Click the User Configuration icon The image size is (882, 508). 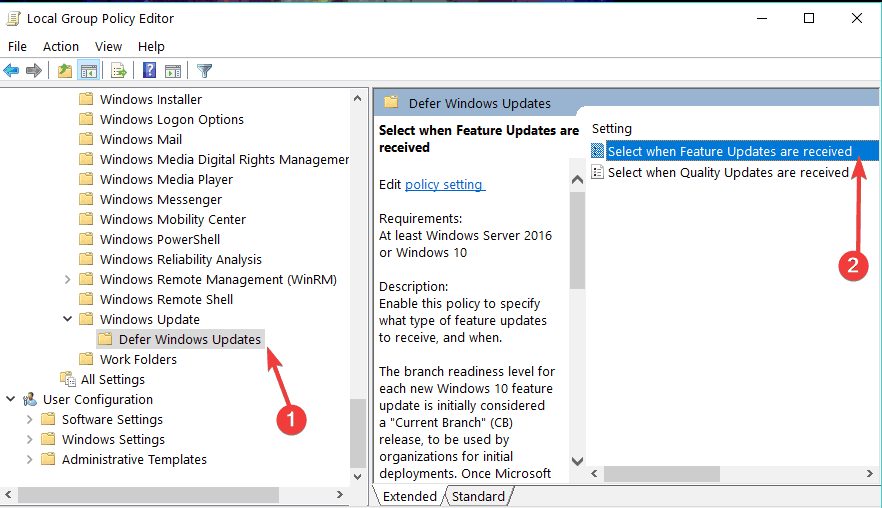pos(30,399)
